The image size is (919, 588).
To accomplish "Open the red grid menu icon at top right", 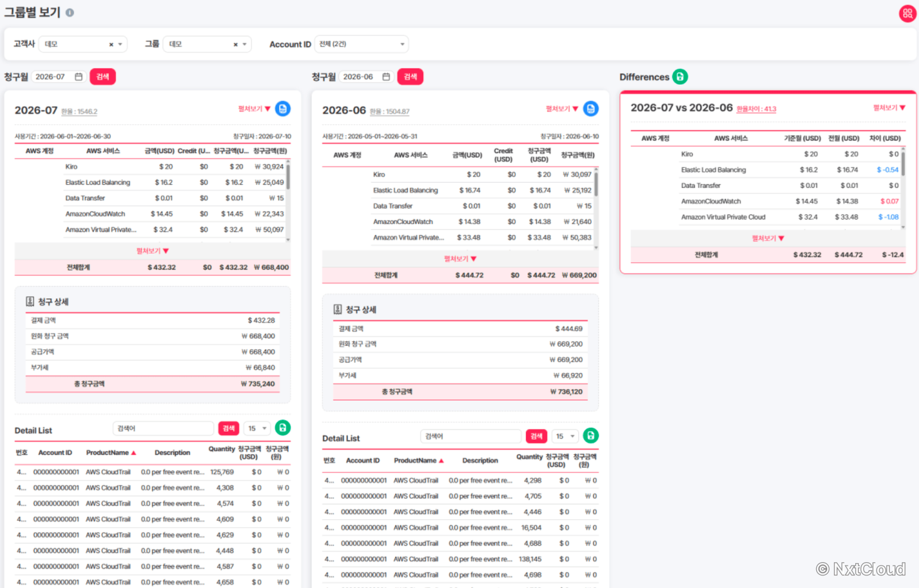I will click(908, 13).
